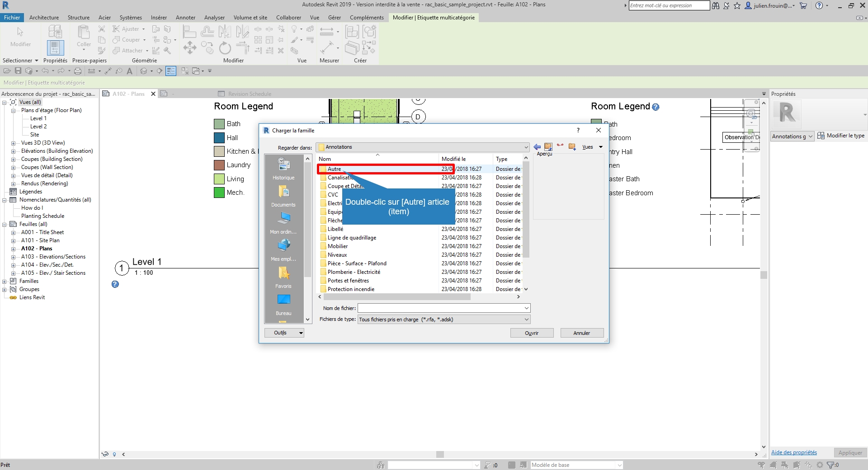This screenshot has height=470, width=868.
Task: Collapse the Feuilles (all) tree node
Action: pos(5,225)
